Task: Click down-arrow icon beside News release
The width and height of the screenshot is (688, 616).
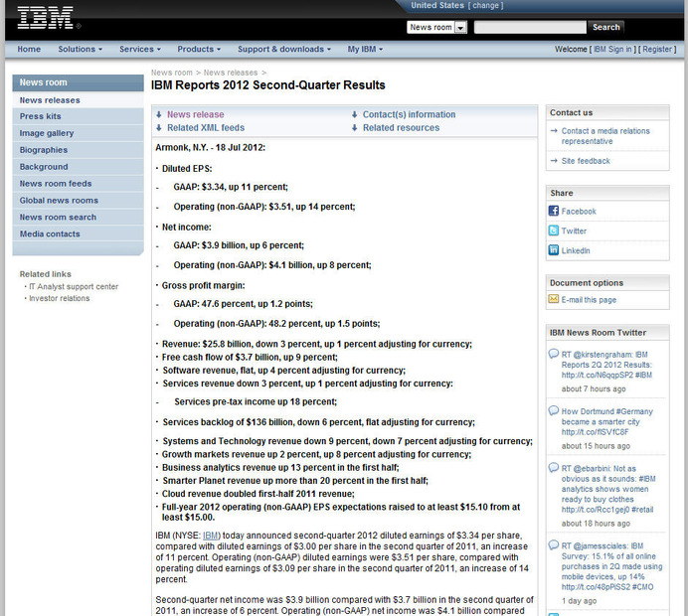Action: [x=159, y=114]
